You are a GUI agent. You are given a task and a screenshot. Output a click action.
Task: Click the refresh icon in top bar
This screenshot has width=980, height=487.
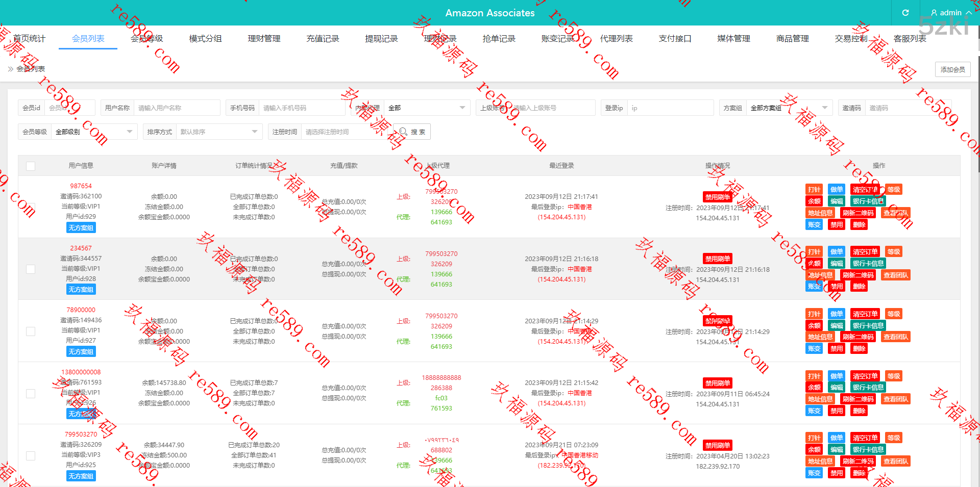coord(905,13)
